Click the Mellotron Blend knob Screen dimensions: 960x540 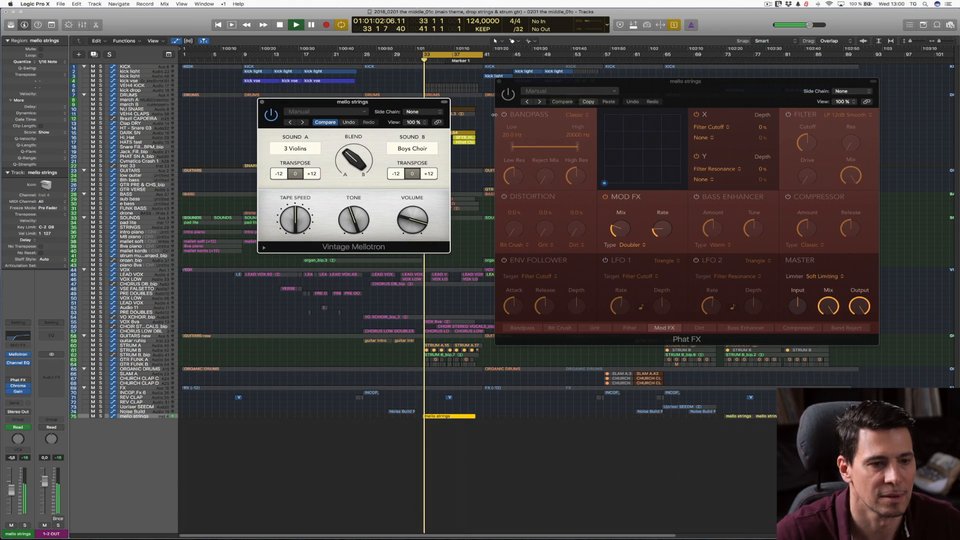click(353, 159)
